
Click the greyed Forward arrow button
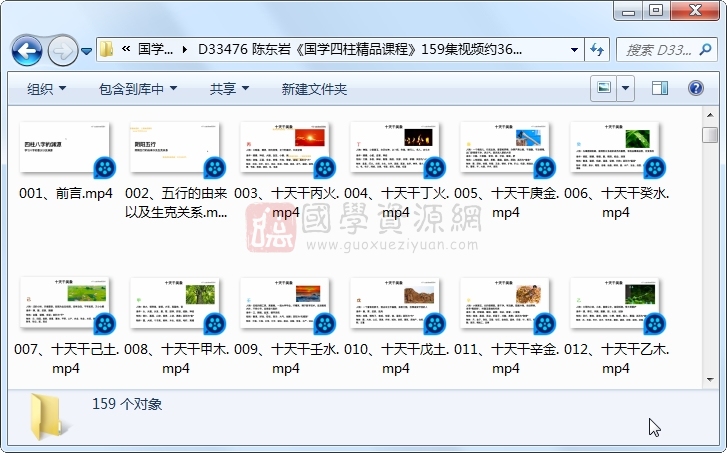62,50
